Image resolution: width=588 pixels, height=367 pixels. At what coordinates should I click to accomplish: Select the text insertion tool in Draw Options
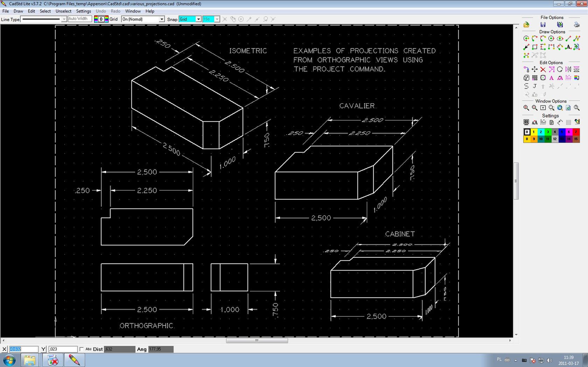point(568,47)
